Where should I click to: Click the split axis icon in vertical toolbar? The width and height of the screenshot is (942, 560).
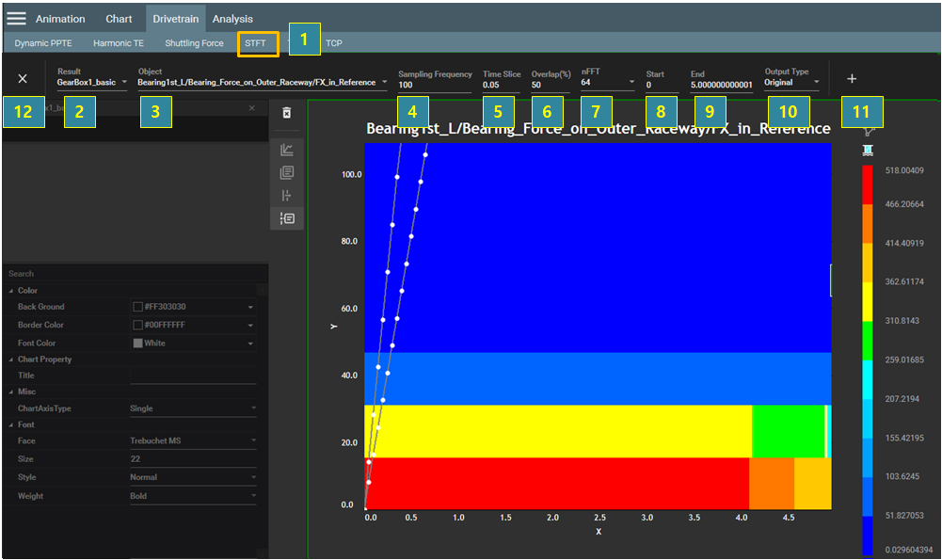[x=287, y=196]
